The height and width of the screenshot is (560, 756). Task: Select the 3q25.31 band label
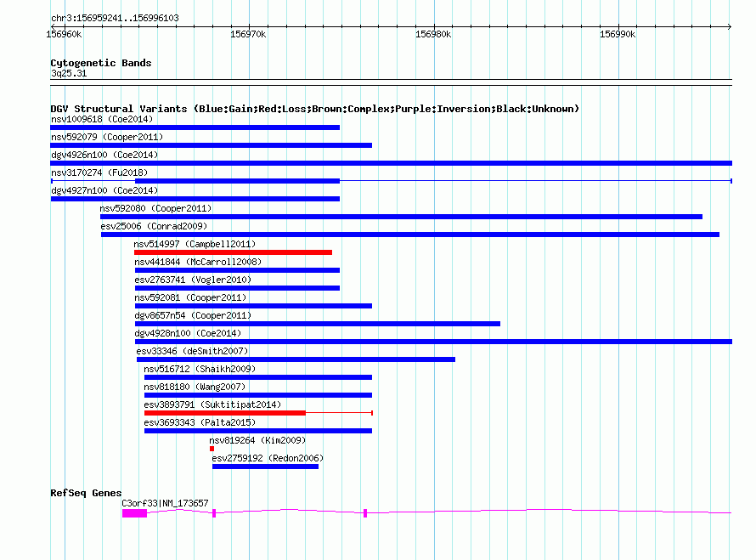click(69, 73)
